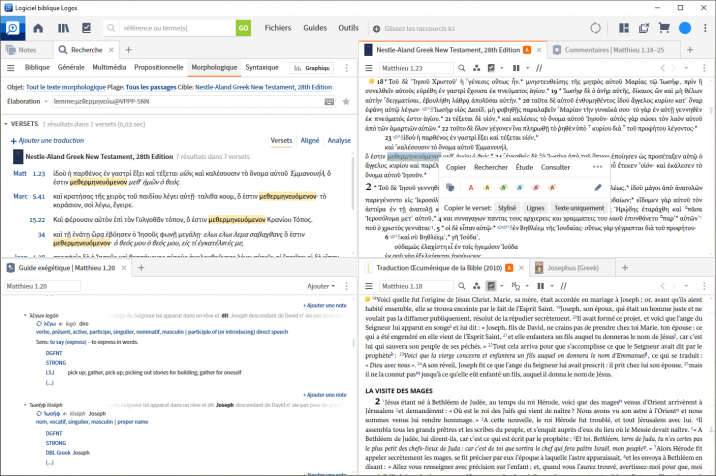Toggle the Graphiqu chart view button

[312, 68]
